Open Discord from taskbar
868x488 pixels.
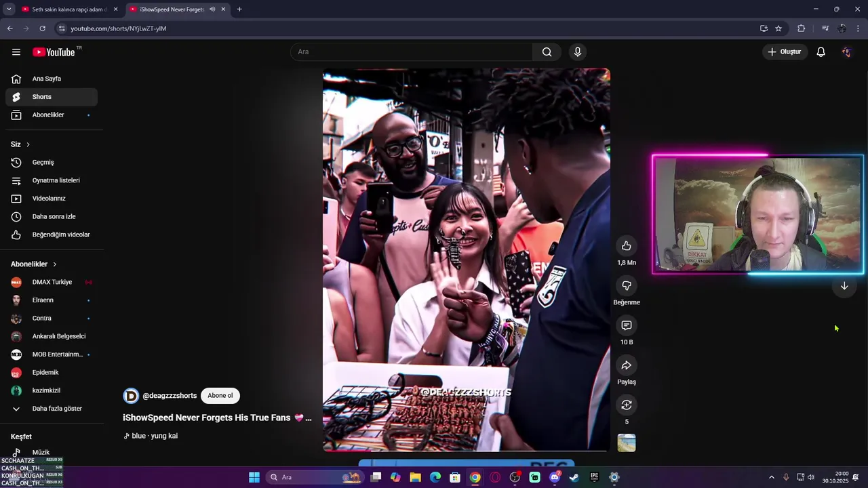click(x=555, y=477)
